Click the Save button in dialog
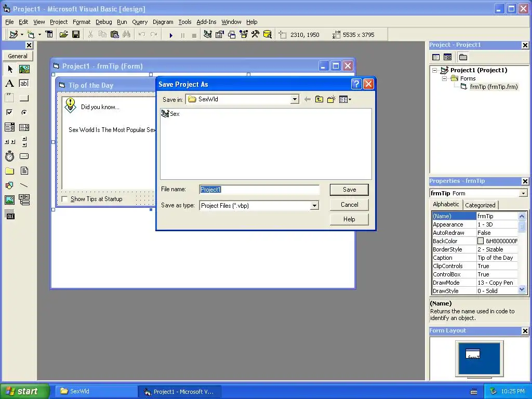Image resolution: width=532 pixels, height=399 pixels. pos(349,190)
